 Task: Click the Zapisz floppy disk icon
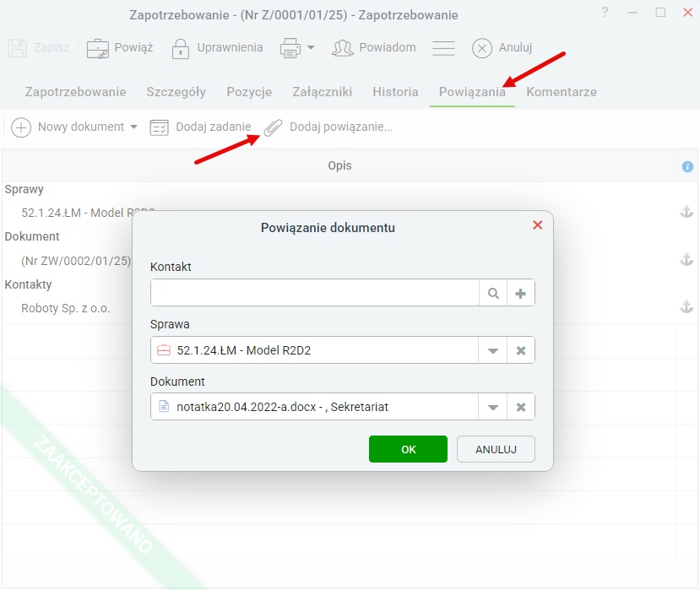[18, 48]
